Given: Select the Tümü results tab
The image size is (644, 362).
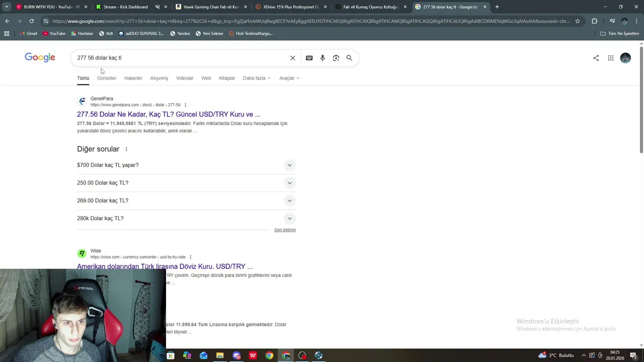Looking at the screenshot, I should pos(83,78).
